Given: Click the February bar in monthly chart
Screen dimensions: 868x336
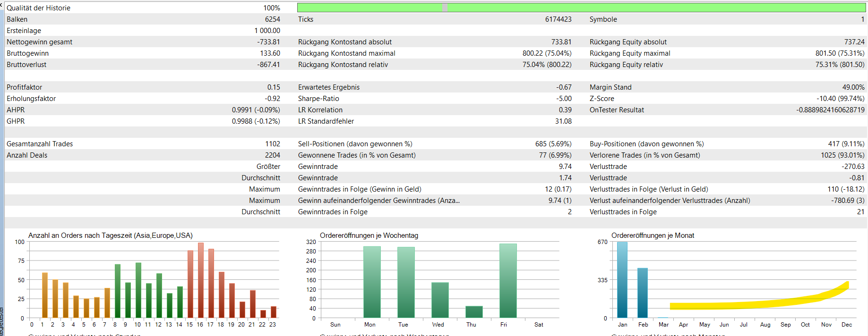Looking at the screenshot, I should (643, 293).
